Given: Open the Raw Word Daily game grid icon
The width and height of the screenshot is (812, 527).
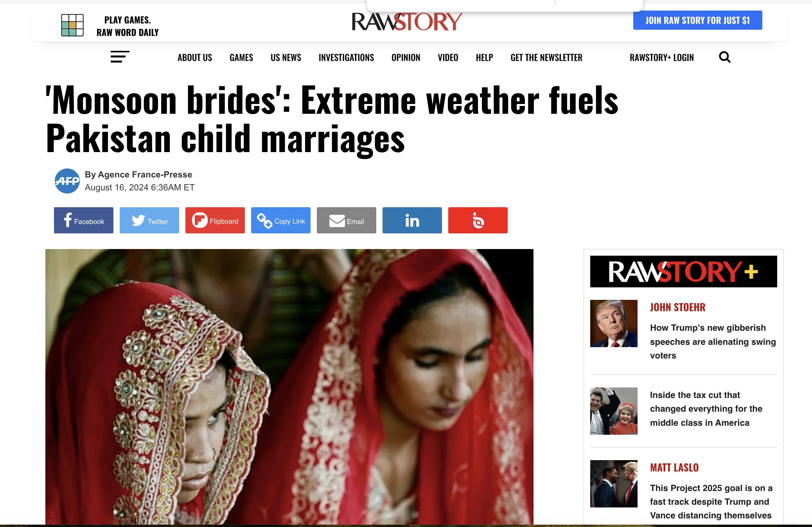Looking at the screenshot, I should click(x=72, y=25).
